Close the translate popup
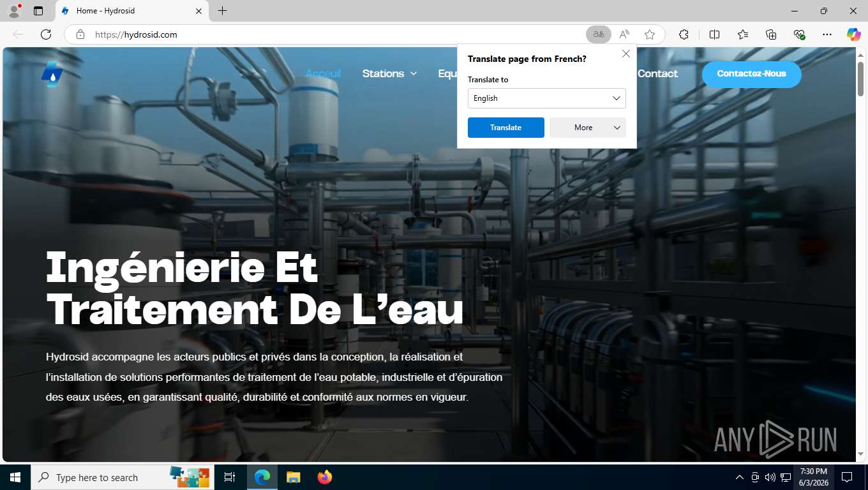This screenshot has height=490, width=868. (626, 54)
